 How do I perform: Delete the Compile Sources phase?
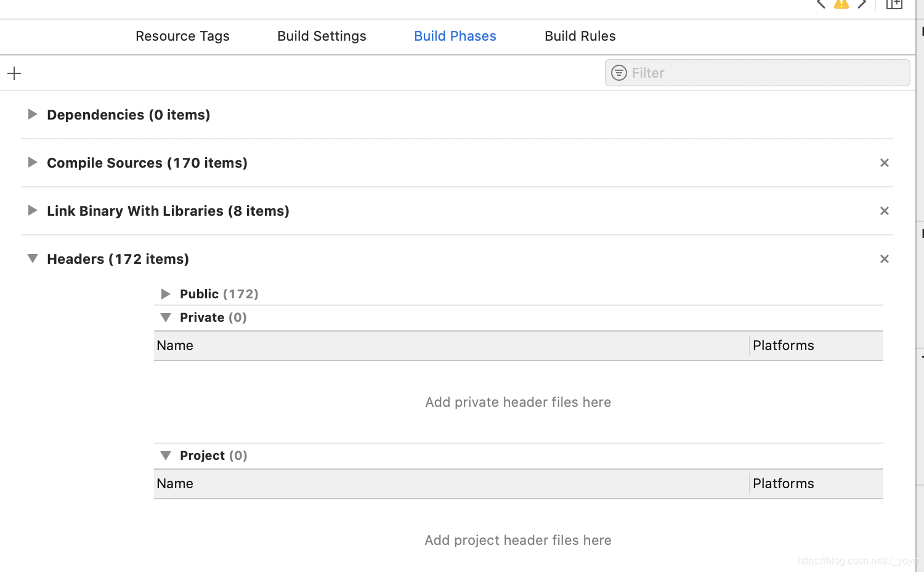coord(885,163)
